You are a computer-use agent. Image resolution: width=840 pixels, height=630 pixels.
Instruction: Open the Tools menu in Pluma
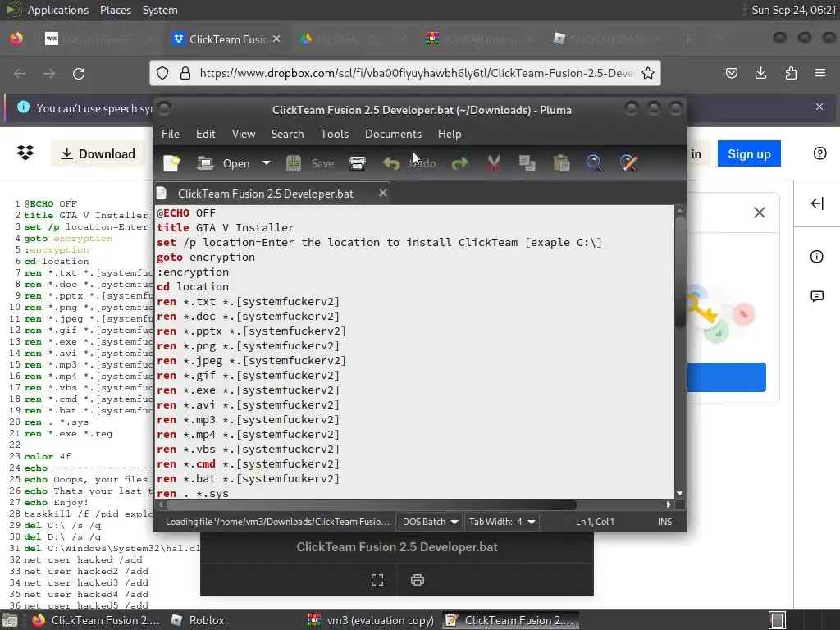coord(335,134)
